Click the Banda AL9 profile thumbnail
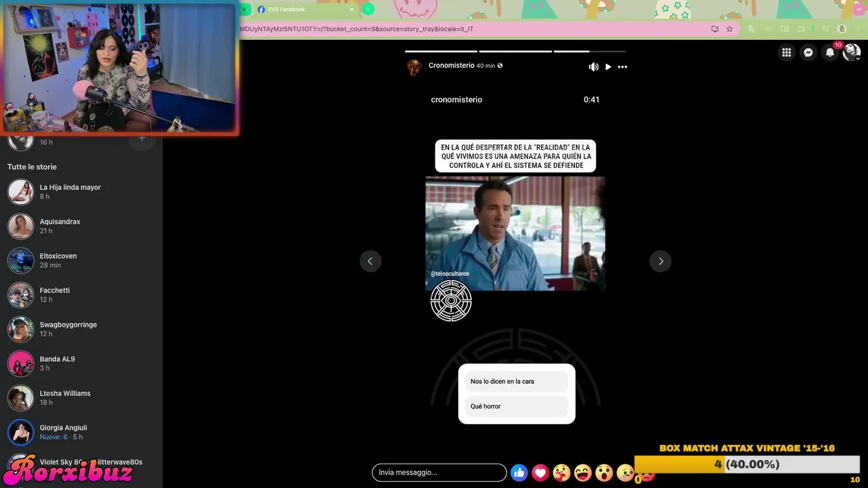The width and height of the screenshot is (868, 488). tap(20, 363)
